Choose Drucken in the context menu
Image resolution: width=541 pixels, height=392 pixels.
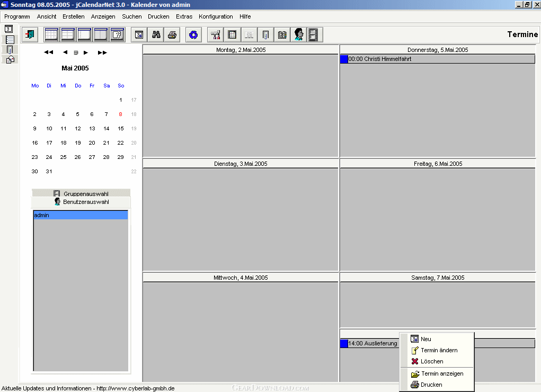(x=437, y=385)
